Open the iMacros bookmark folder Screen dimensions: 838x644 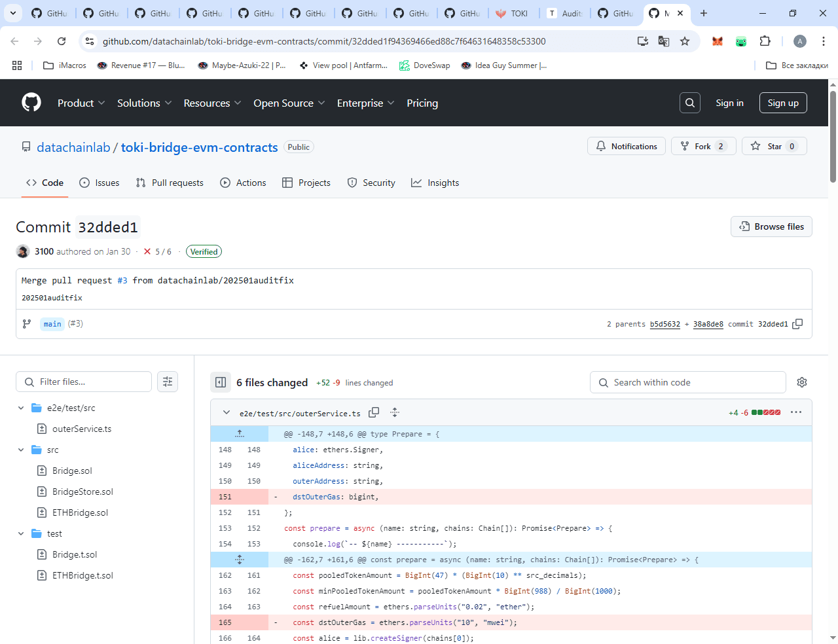(x=65, y=65)
